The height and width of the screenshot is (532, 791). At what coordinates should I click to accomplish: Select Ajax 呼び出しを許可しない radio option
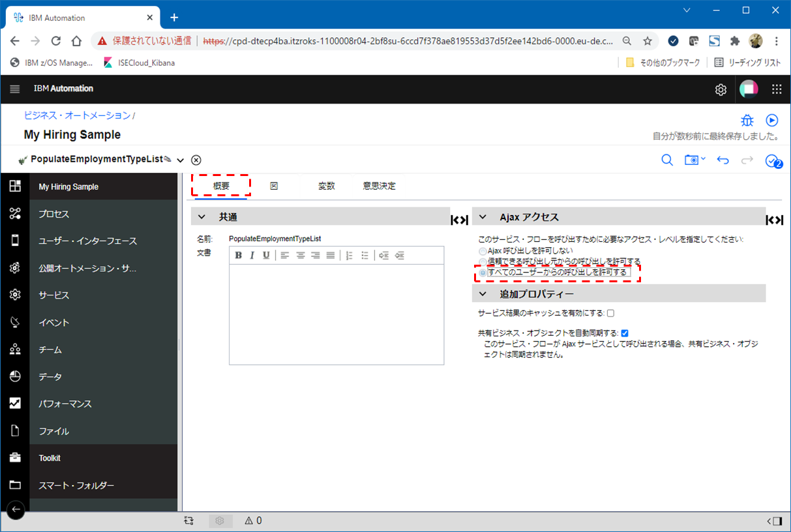pos(483,251)
